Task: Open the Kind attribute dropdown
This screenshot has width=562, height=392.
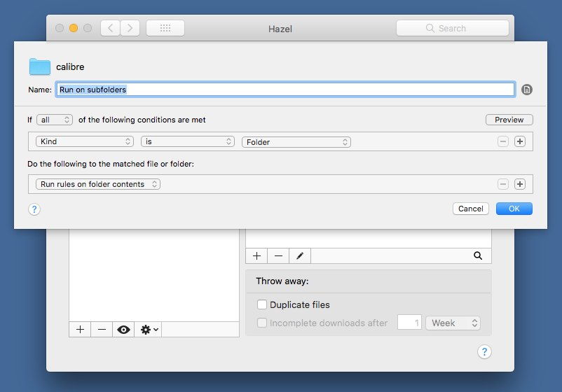Action: click(x=85, y=141)
